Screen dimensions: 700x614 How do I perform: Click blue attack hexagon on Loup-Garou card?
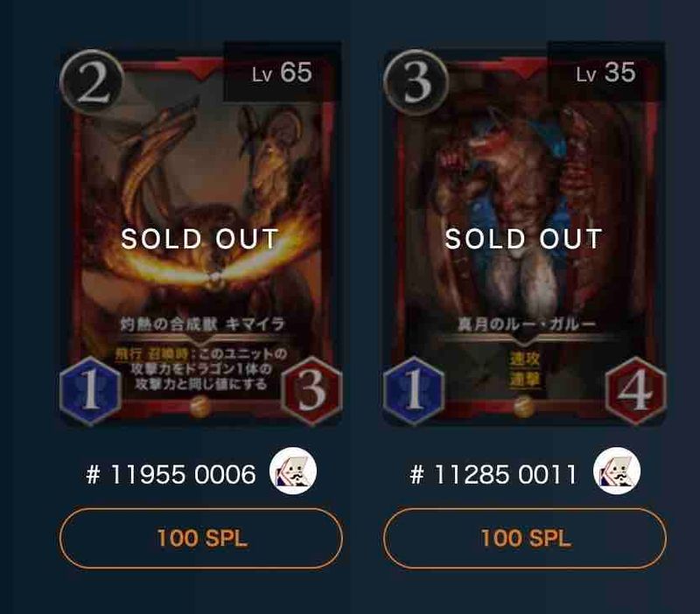tap(414, 390)
